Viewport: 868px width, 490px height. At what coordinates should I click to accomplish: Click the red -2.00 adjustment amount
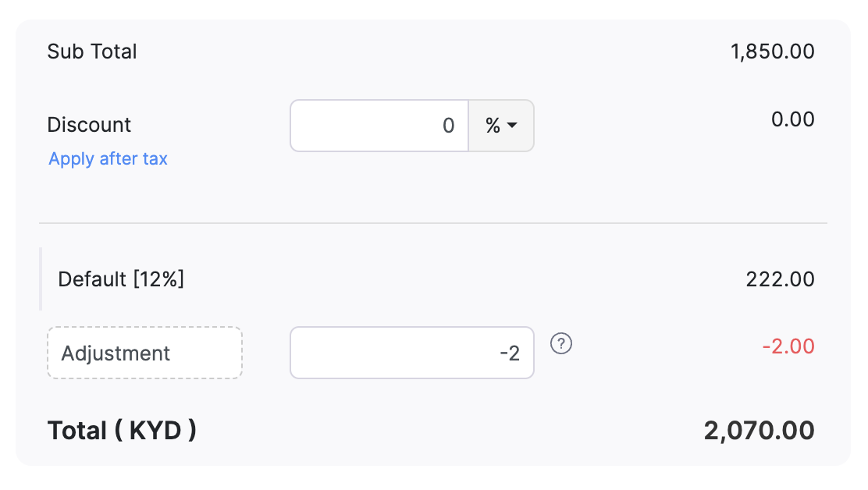click(x=788, y=346)
